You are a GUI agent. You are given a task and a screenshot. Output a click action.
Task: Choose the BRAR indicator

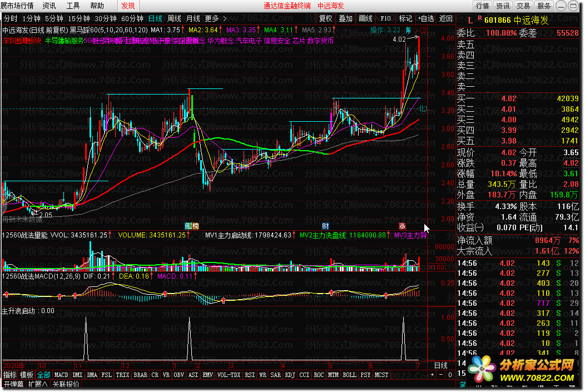coord(141,375)
